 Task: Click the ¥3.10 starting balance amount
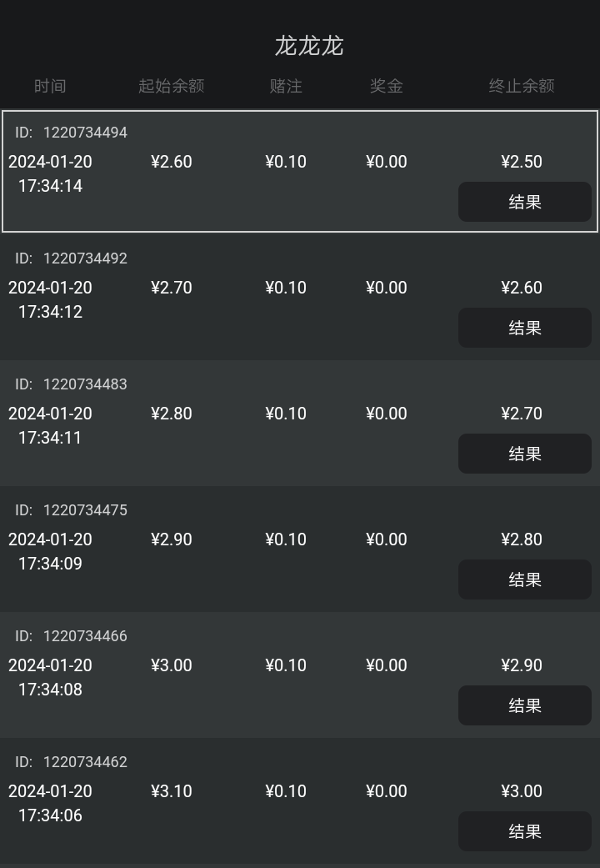click(x=172, y=791)
